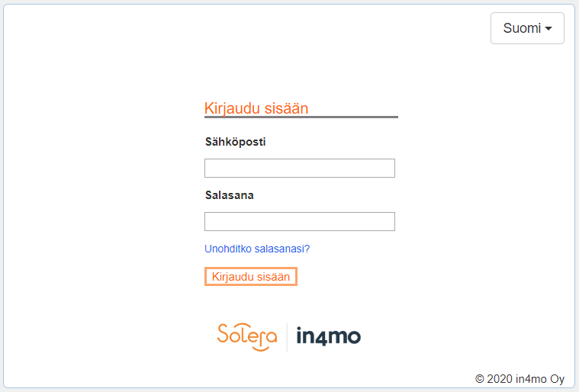Image resolution: width=579 pixels, height=392 pixels.
Task: Open the Suomi language dropdown
Action: point(527,28)
